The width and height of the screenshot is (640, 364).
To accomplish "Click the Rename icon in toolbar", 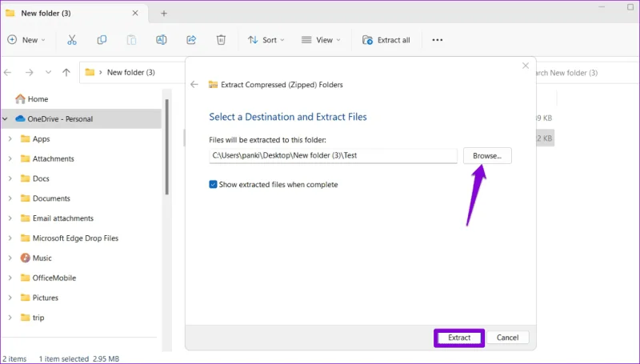I will pos(162,39).
